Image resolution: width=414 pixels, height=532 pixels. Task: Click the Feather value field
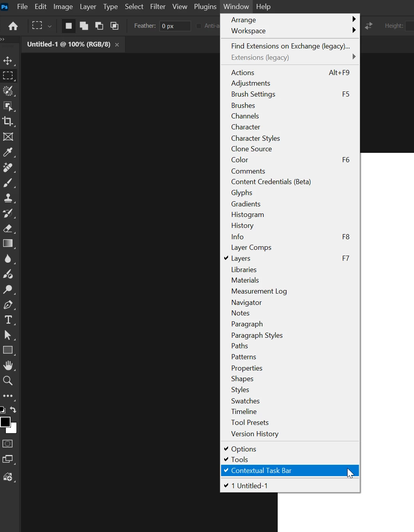pyautogui.click(x=175, y=26)
